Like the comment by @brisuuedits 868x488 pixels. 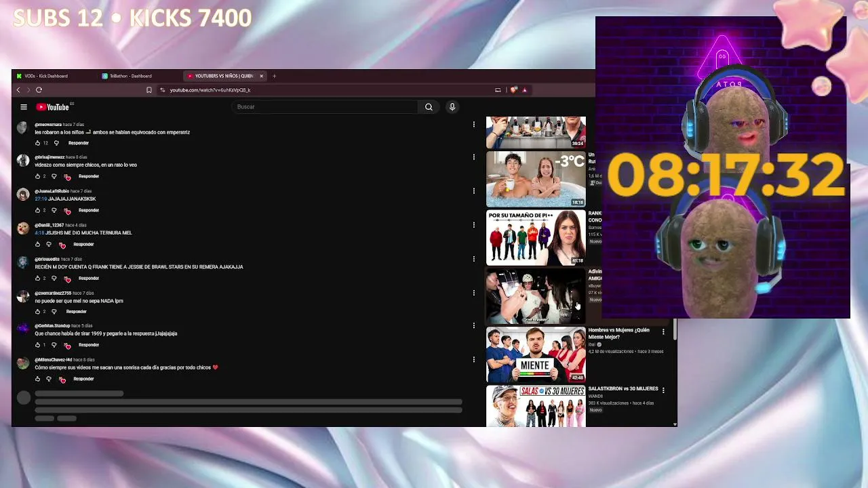pyautogui.click(x=38, y=278)
